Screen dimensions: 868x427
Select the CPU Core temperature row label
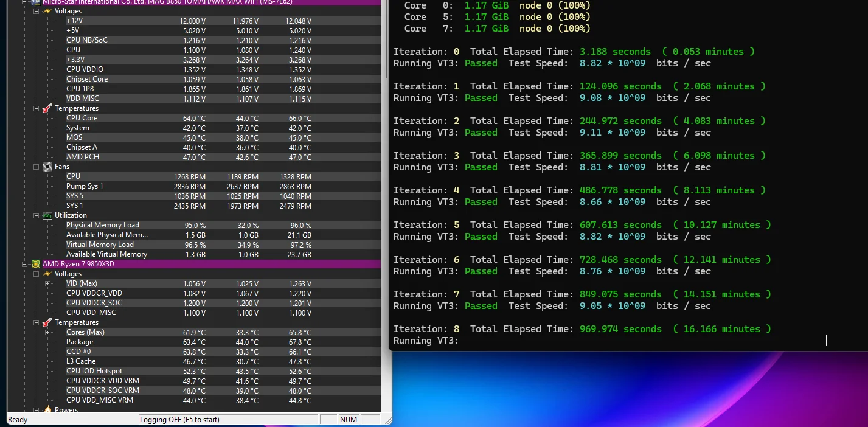click(x=82, y=118)
